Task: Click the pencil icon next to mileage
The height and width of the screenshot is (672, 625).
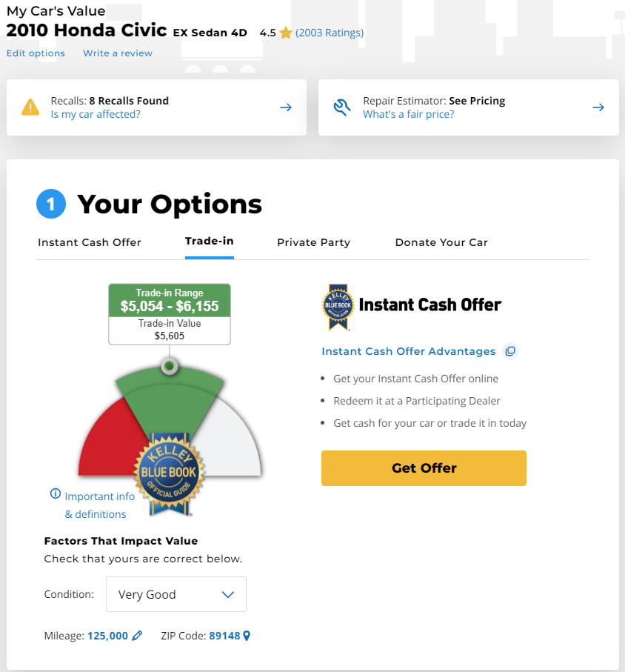Action: coord(137,636)
